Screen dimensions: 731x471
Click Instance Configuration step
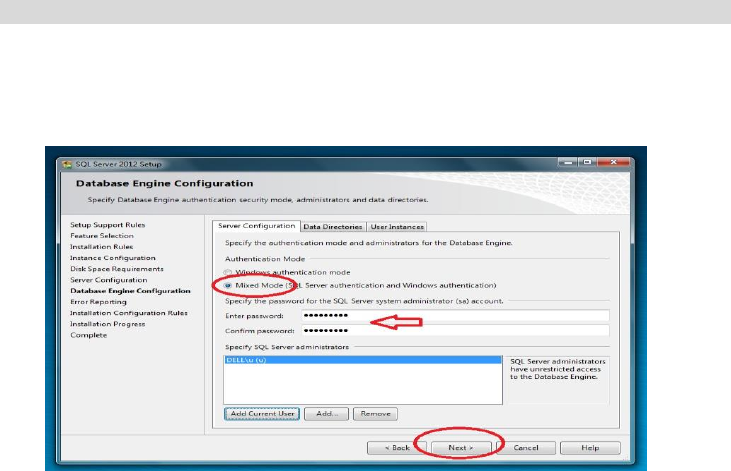(113, 258)
